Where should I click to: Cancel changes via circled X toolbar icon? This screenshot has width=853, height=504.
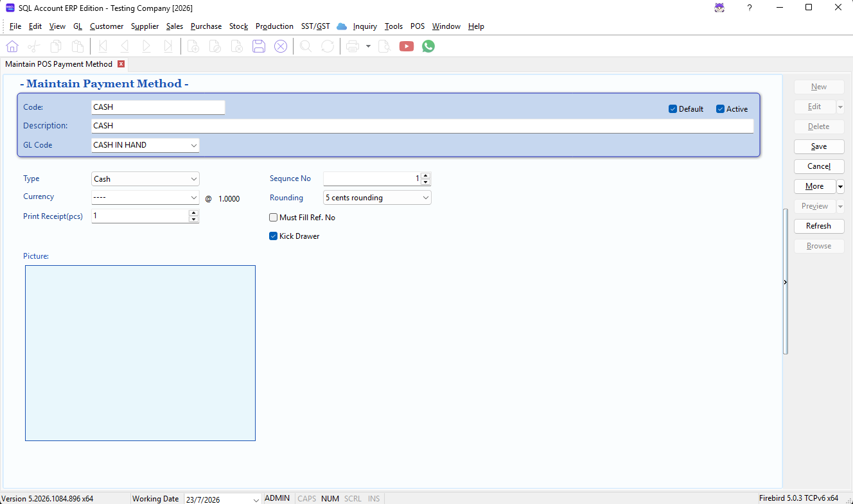click(x=281, y=46)
